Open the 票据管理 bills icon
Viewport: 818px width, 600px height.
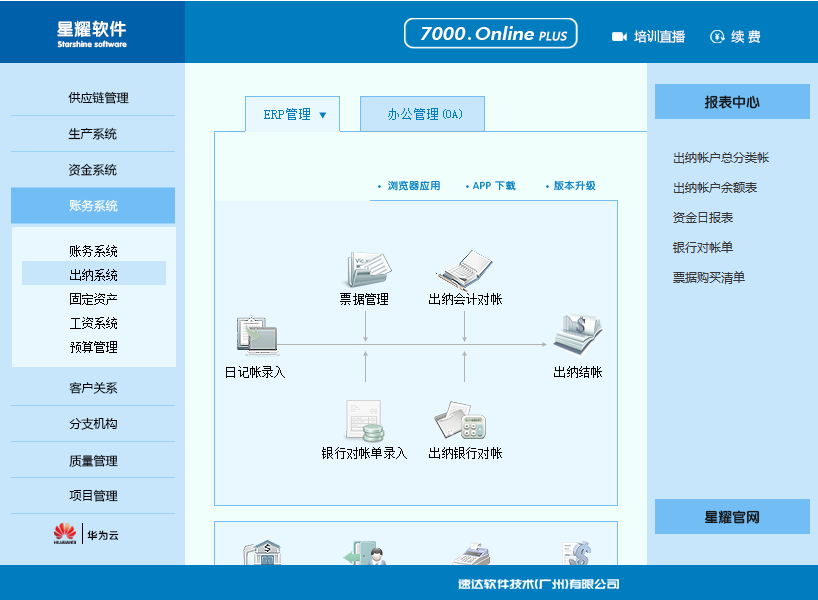tap(369, 269)
